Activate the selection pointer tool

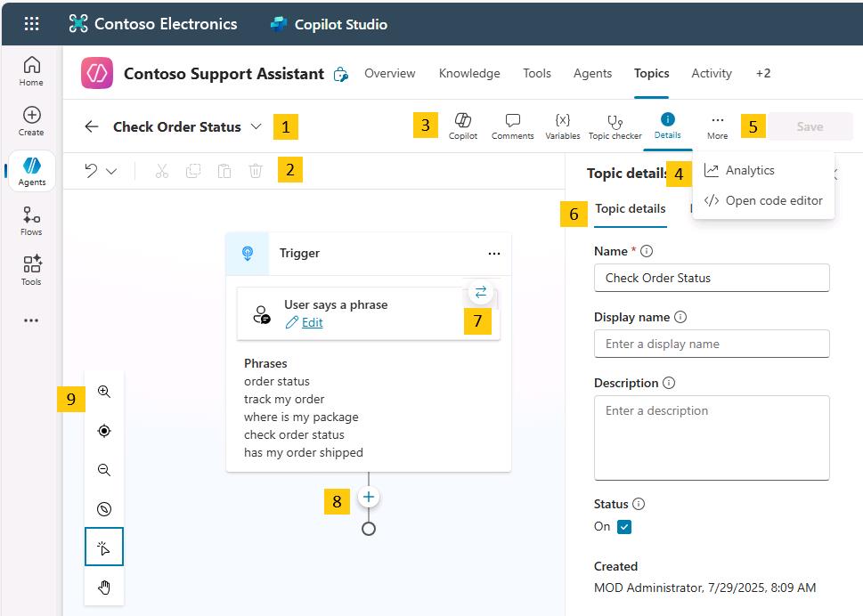[104, 547]
